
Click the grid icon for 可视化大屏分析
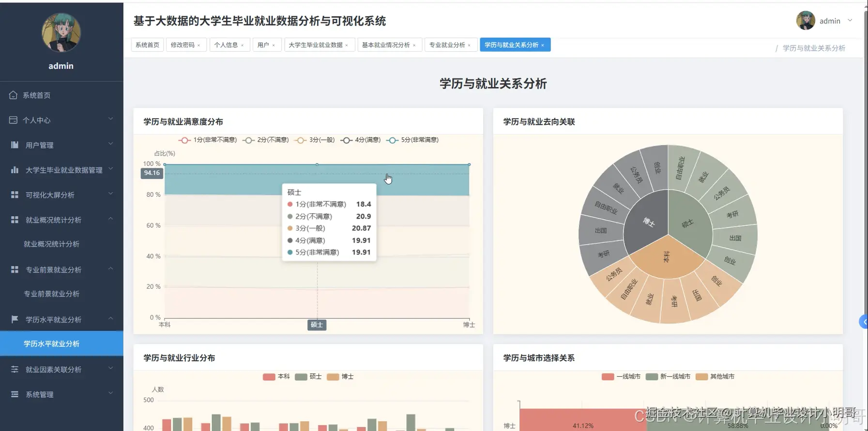pyautogui.click(x=15, y=194)
